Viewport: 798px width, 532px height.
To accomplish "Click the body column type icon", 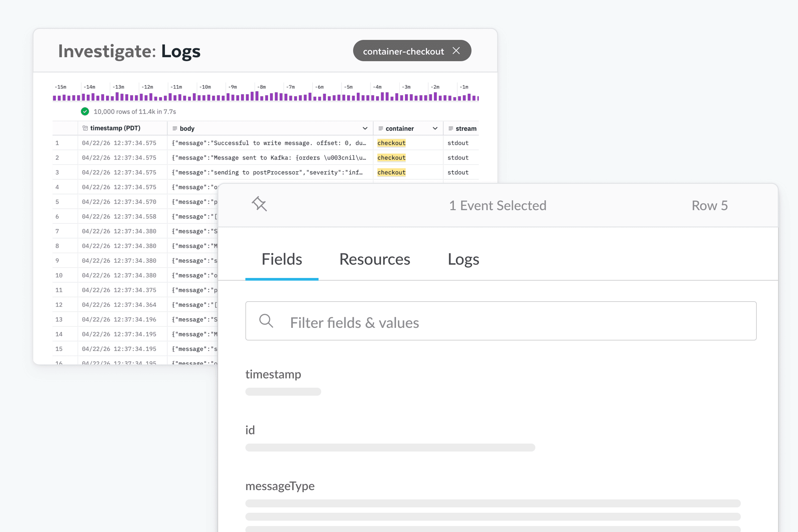I will pos(175,128).
